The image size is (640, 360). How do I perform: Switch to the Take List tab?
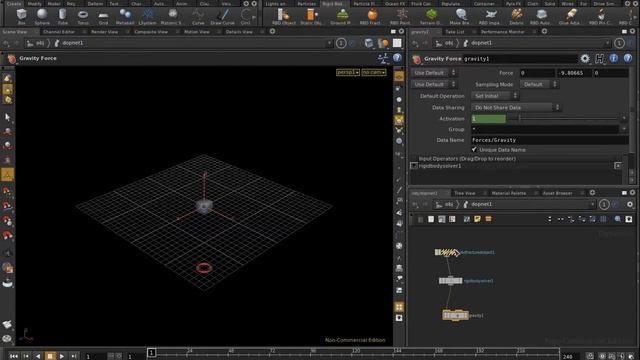point(455,31)
